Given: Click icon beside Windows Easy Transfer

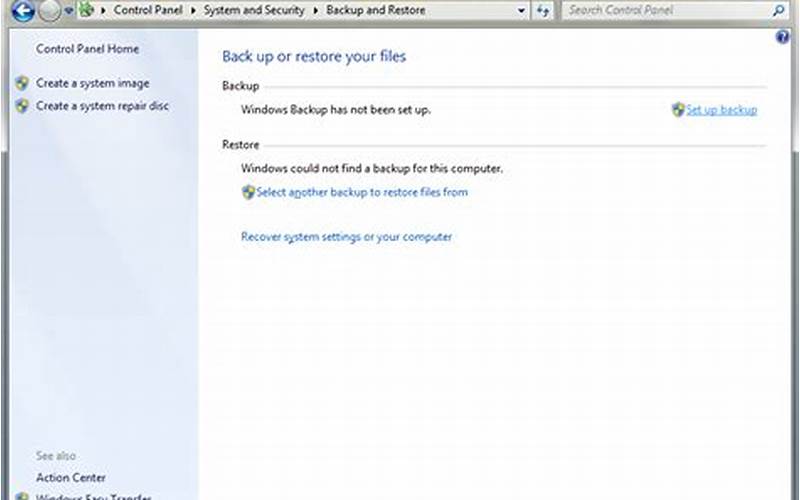Looking at the screenshot, I should [x=22, y=496].
